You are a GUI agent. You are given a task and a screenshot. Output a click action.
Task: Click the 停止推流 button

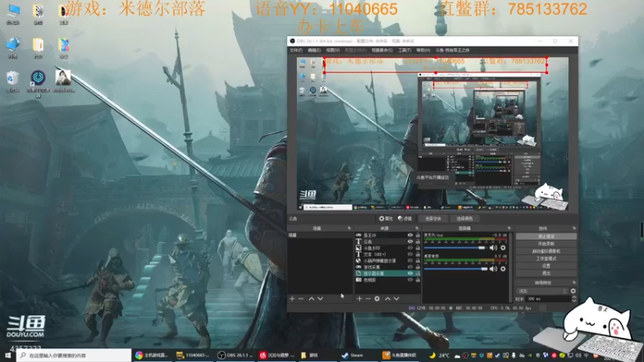coord(546,237)
